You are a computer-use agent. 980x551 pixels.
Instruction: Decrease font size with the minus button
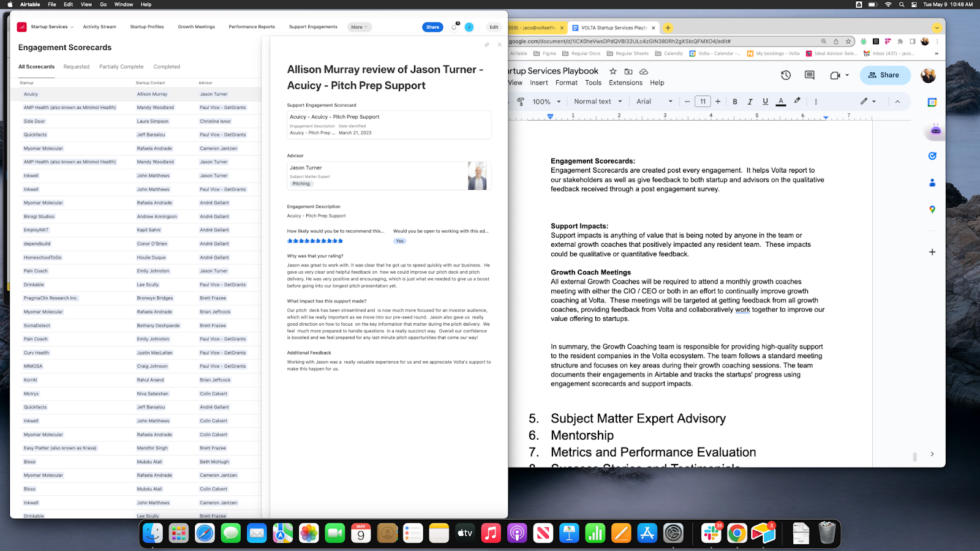pyautogui.click(x=687, y=102)
